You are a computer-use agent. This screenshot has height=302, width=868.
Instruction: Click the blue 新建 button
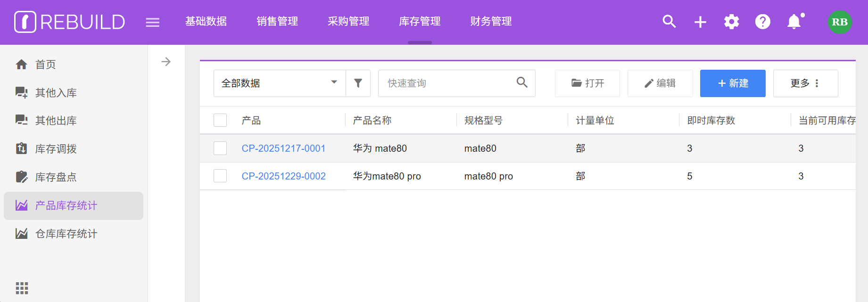(x=732, y=83)
